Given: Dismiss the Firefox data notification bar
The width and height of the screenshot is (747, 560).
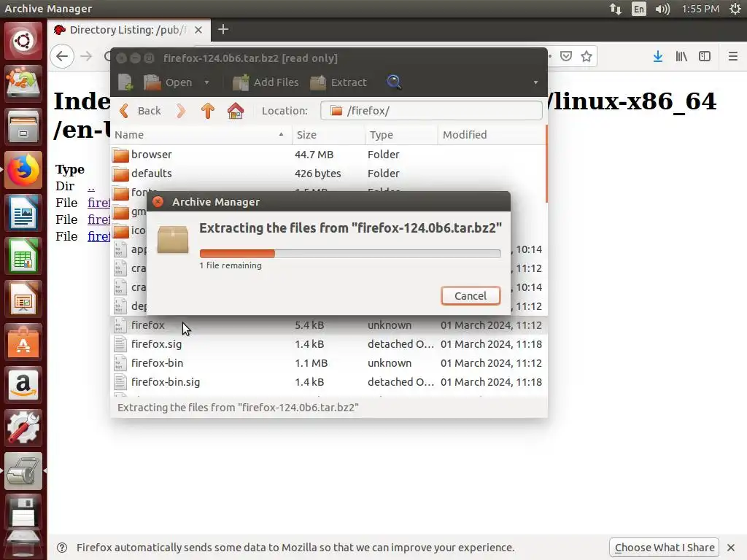Looking at the screenshot, I should (x=731, y=548).
